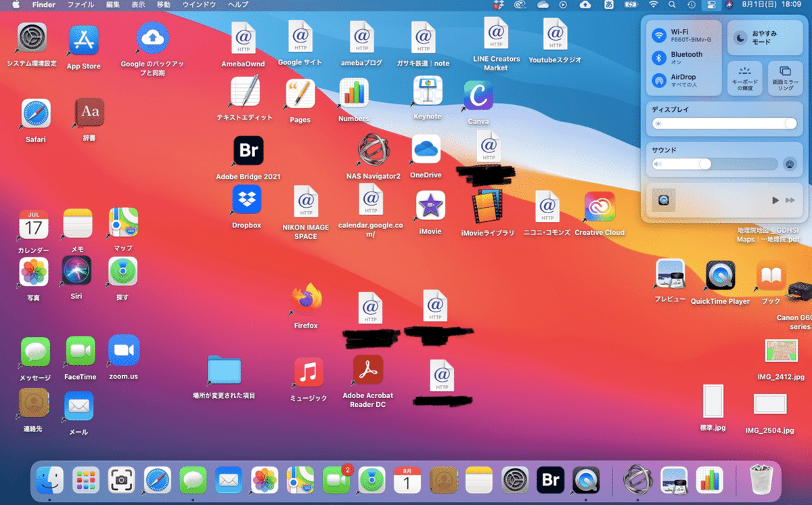Open the sound output AirPlay button
This screenshot has width=812, height=505.
(789, 164)
